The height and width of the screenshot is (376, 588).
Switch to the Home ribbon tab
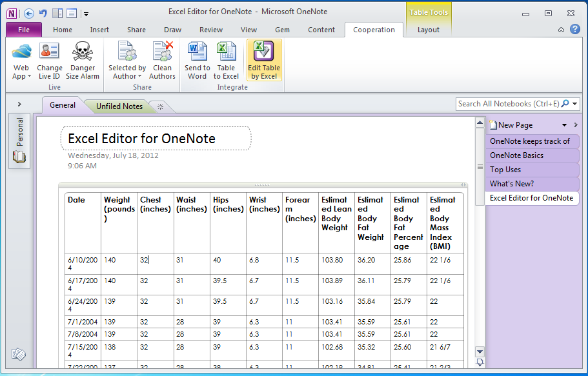click(62, 30)
